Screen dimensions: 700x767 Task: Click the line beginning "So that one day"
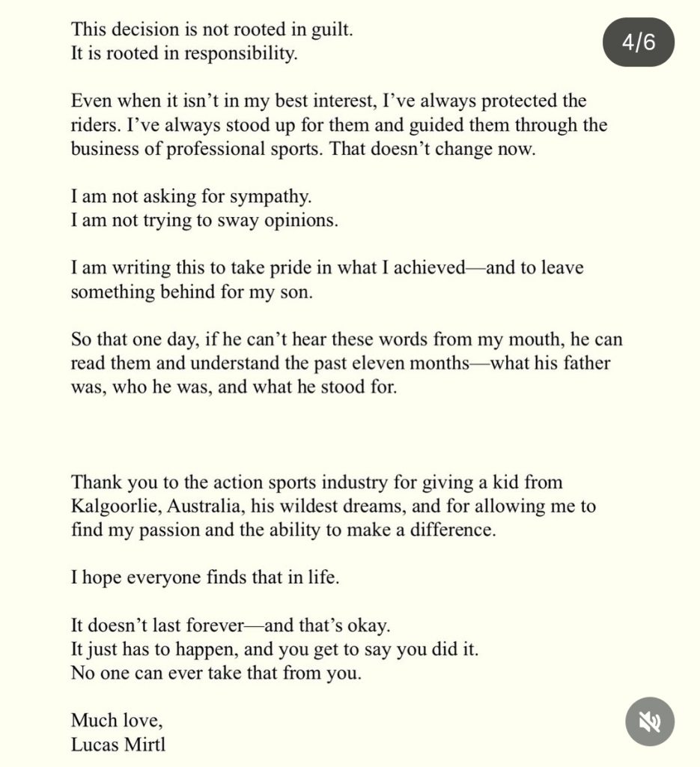tap(347, 339)
